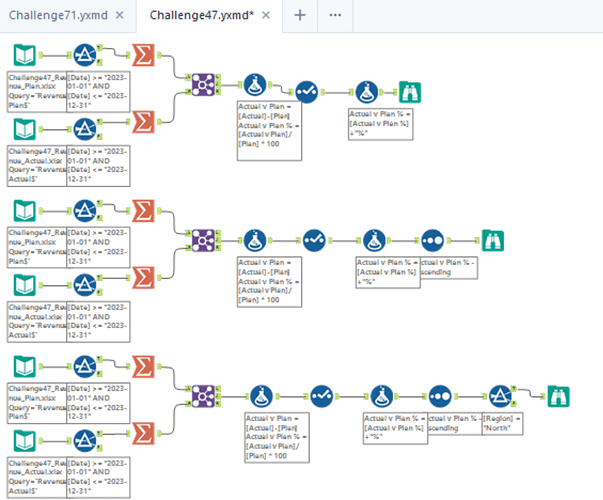Select the Join tool in bottom workflow
Image resolution: width=603 pixels, height=500 pixels.
coord(203,396)
